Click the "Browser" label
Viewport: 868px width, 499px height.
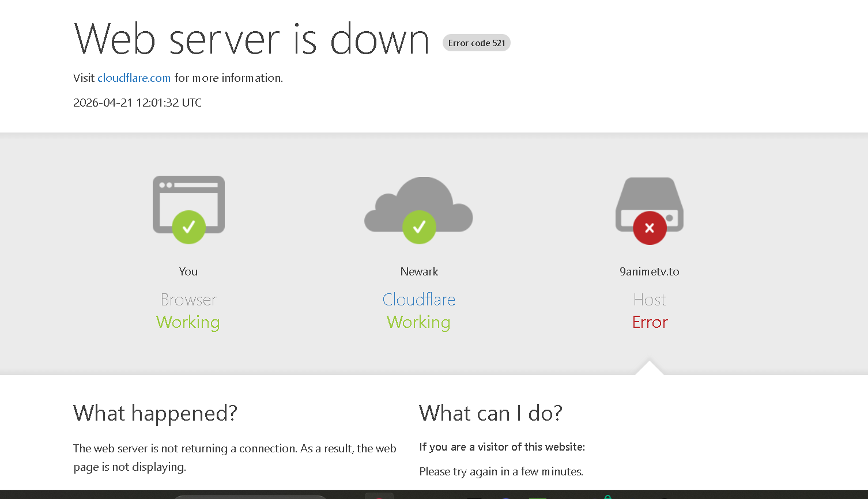[x=188, y=300]
